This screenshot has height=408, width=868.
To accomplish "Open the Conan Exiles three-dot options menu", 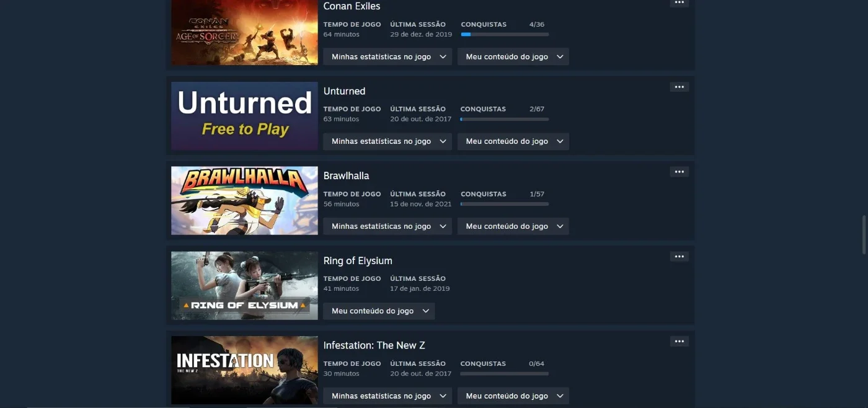I will tap(680, 2).
